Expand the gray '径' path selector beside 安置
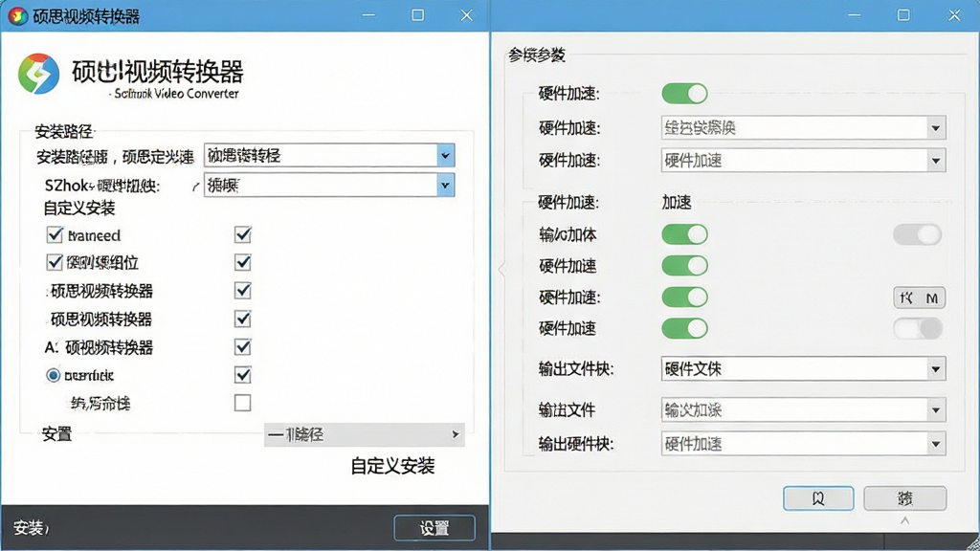Image resolution: width=980 pixels, height=551 pixels. tap(364, 434)
